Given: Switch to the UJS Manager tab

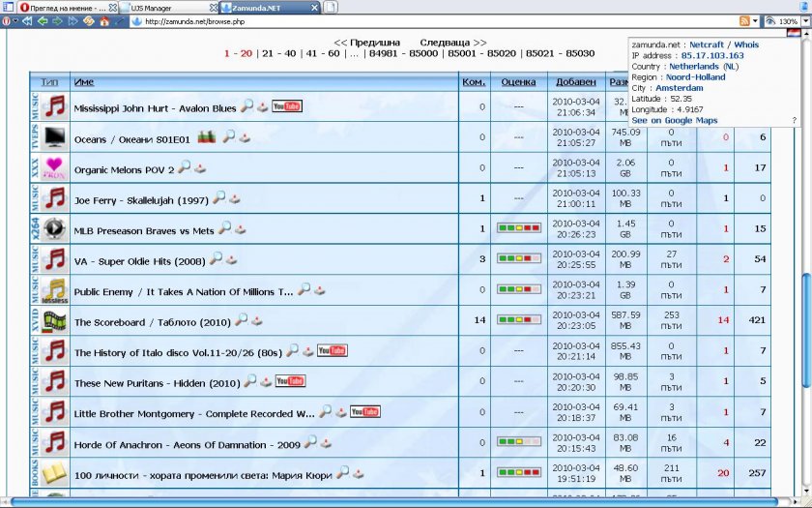Looking at the screenshot, I should point(164,8).
